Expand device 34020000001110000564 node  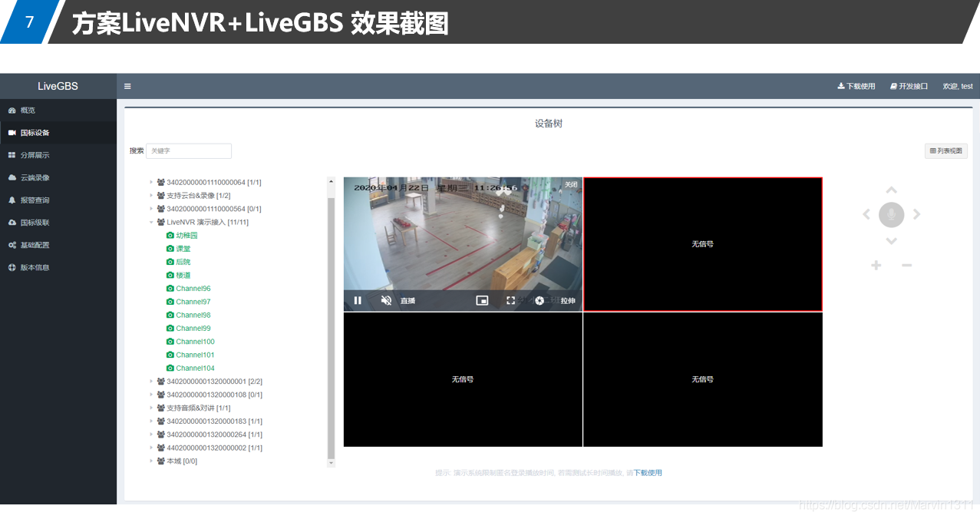tap(151, 209)
